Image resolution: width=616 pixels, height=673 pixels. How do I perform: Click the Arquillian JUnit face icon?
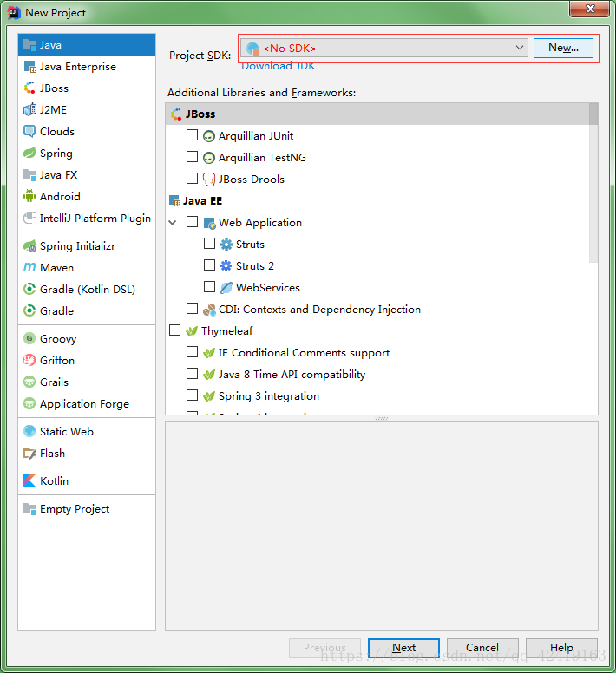(x=208, y=136)
